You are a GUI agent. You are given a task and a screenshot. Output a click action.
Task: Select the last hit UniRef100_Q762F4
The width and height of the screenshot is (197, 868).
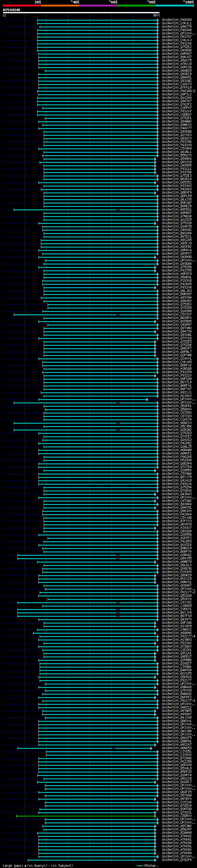pyautogui.click(x=177, y=860)
